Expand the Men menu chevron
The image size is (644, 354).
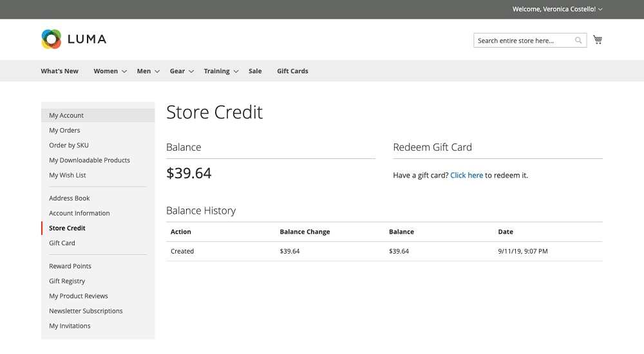coord(157,71)
